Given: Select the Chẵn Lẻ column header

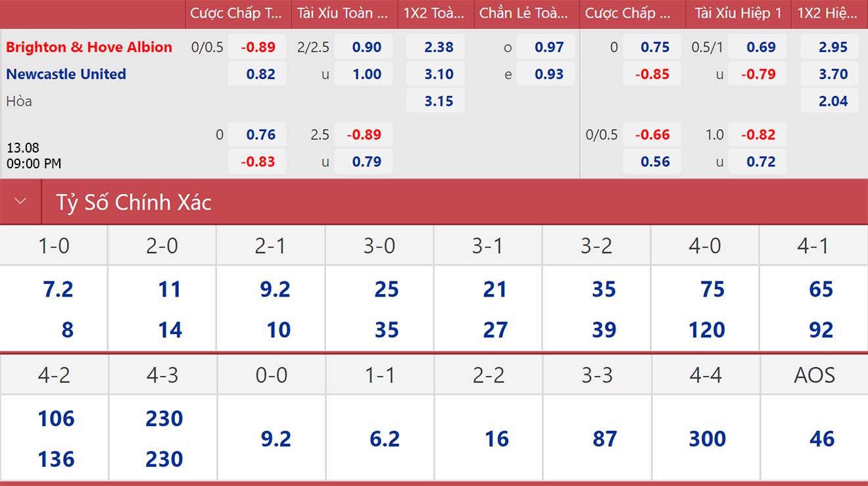Looking at the screenshot, I should (524, 13).
